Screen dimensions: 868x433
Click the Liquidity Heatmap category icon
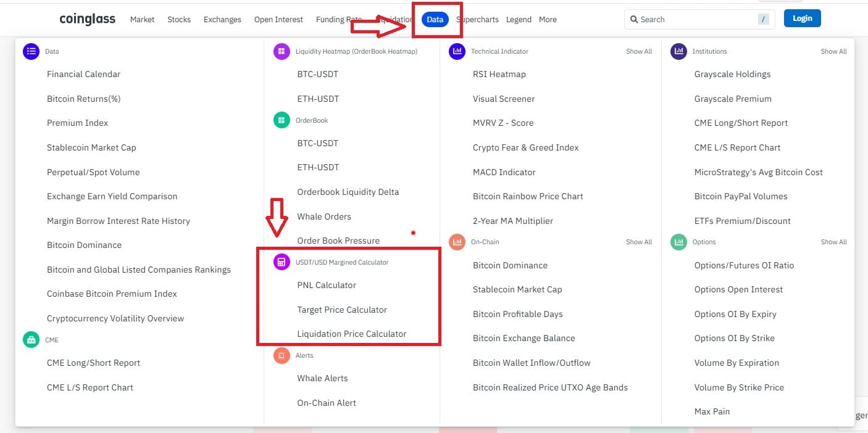[x=282, y=52]
